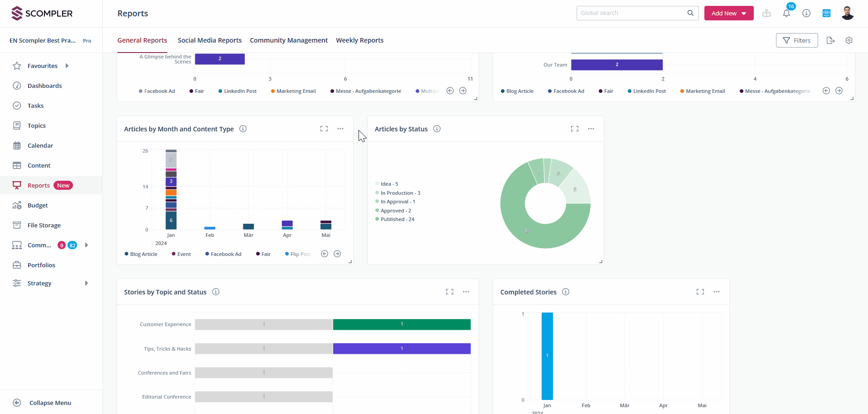Toggle Published legend item in status chart
Viewport: 868px width, 414px height.
pos(395,219)
